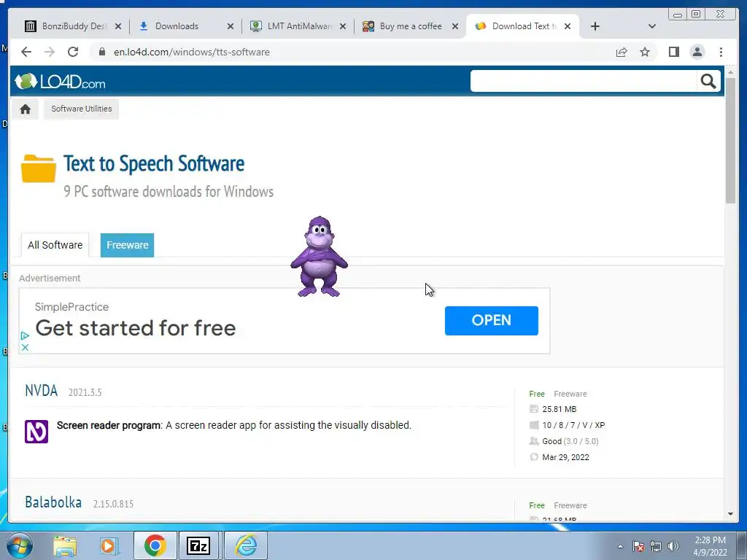Image resolution: width=747 pixels, height=560 pixels.
Task: Close the BonziBuddy Desktop tab
Action: [x=118, y=26]
